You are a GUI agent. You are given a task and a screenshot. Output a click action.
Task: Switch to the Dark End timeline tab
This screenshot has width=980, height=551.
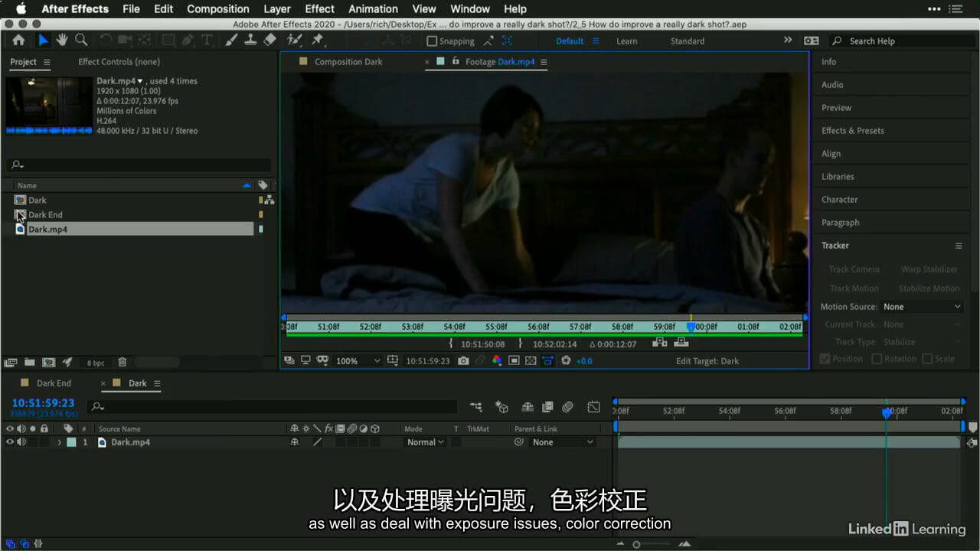54,383
